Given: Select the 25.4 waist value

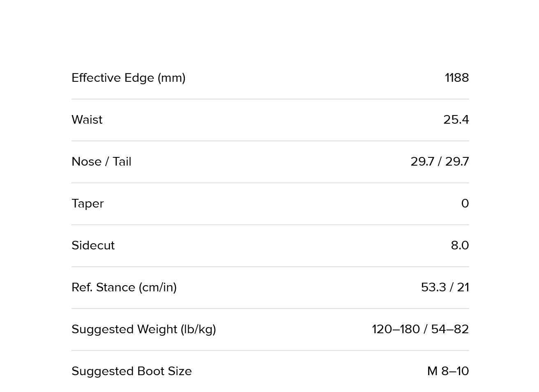Looking at the screenshot, I should (456, 120).
